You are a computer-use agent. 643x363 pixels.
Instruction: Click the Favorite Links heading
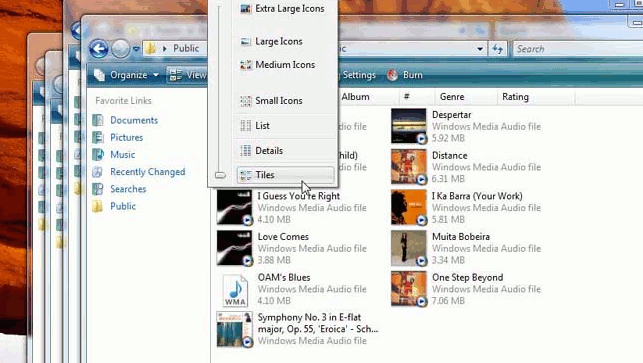tap(123, 100)
